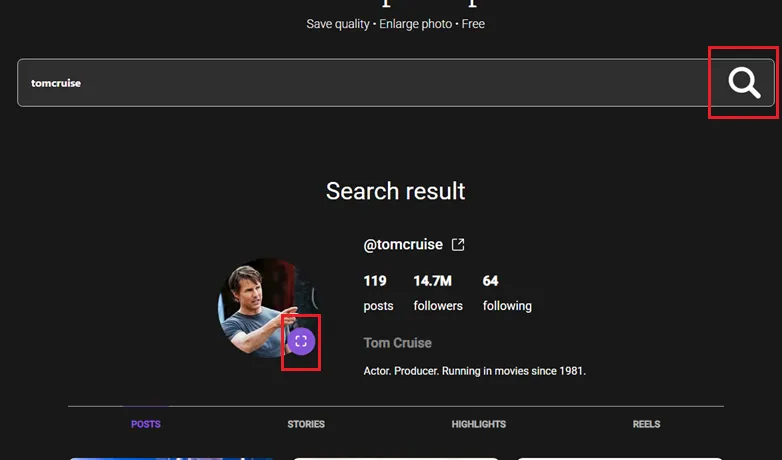Click the search field containing tomcruise
Viewport: 782px width, 460px height.
[x=360, y=83]
